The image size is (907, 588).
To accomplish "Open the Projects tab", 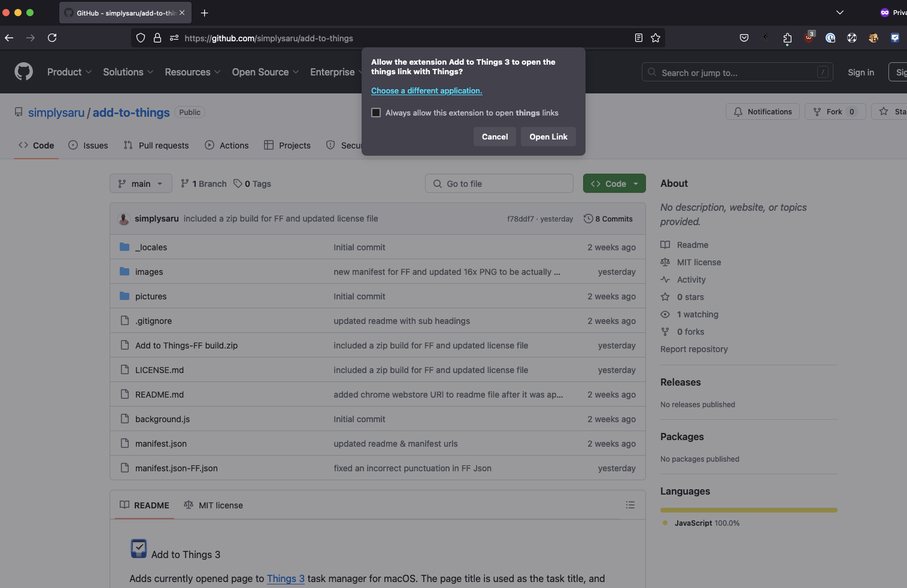I will (x=287, y=145).
